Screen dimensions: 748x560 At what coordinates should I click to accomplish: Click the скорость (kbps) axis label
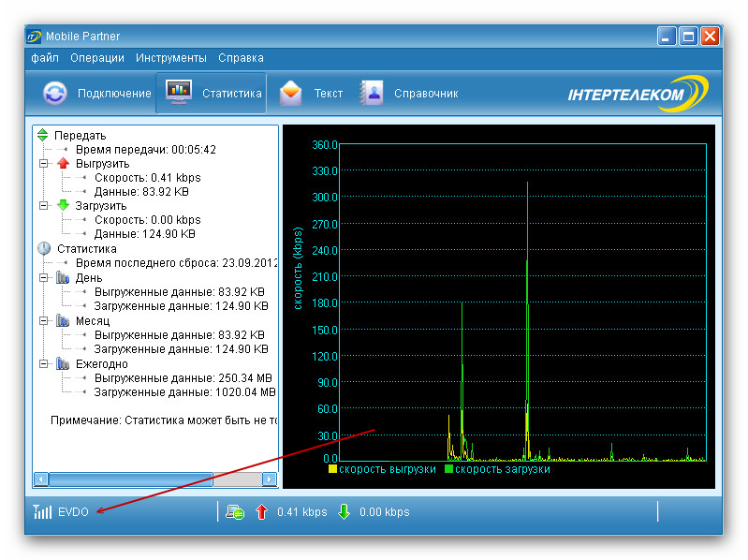298,268
